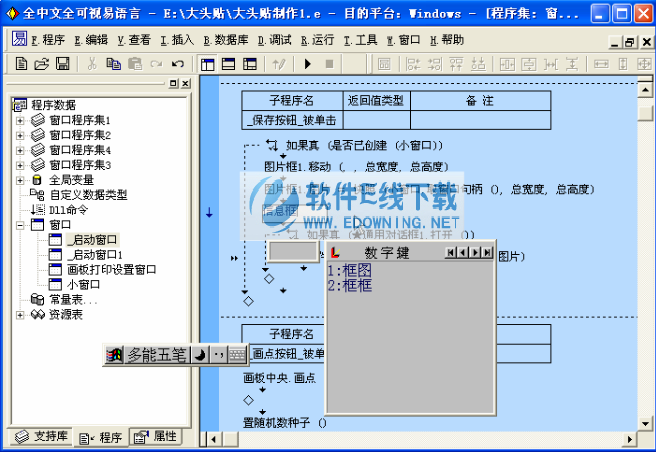This screenshot has height=452, width=656.
Task: Click the Save disk toolbar icon
Action: coord(62,64)
